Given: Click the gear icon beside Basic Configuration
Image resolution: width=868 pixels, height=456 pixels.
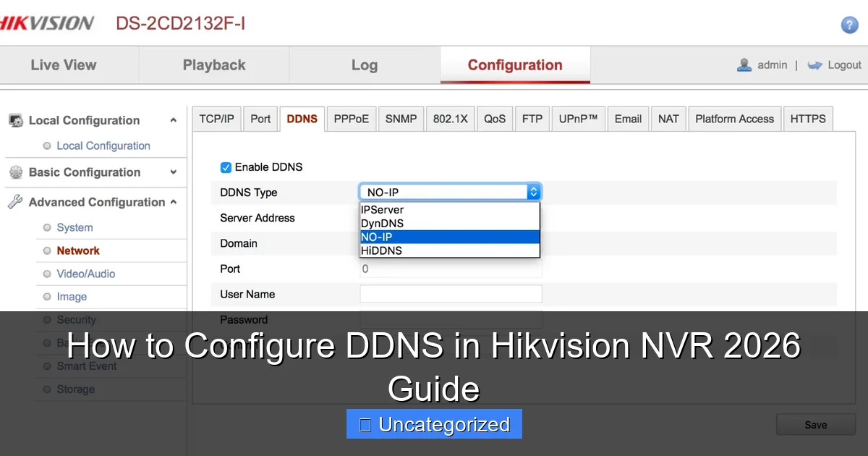Looking at the screenshot, I should [15, 172].
